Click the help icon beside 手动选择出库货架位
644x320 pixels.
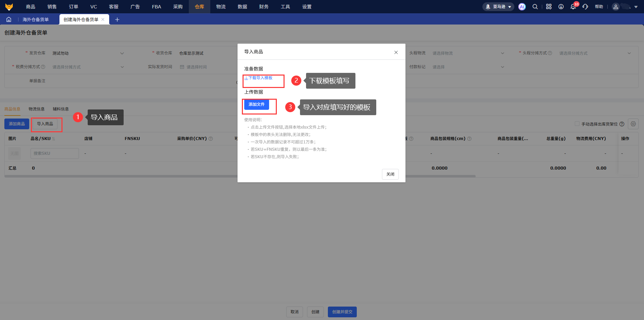pos(622,124)
